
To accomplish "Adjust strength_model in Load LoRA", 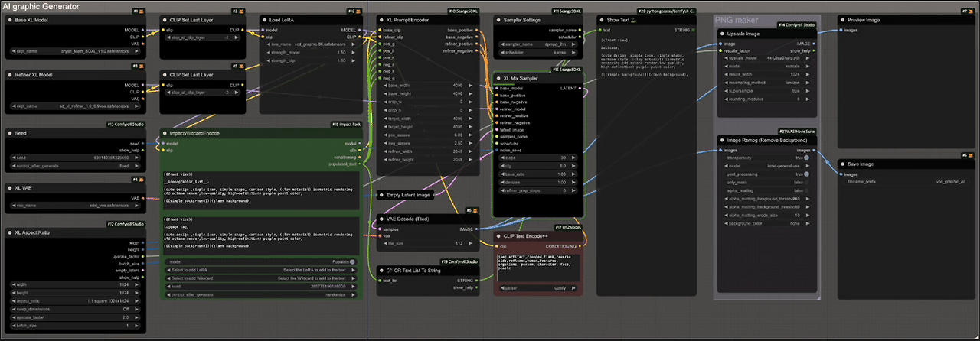I will (x=310, y=52).
